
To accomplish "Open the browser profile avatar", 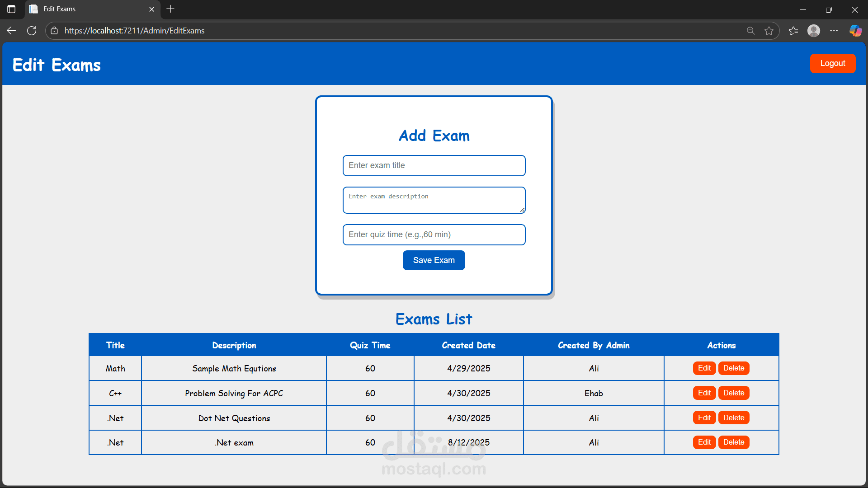I will (x=814, y=31).
